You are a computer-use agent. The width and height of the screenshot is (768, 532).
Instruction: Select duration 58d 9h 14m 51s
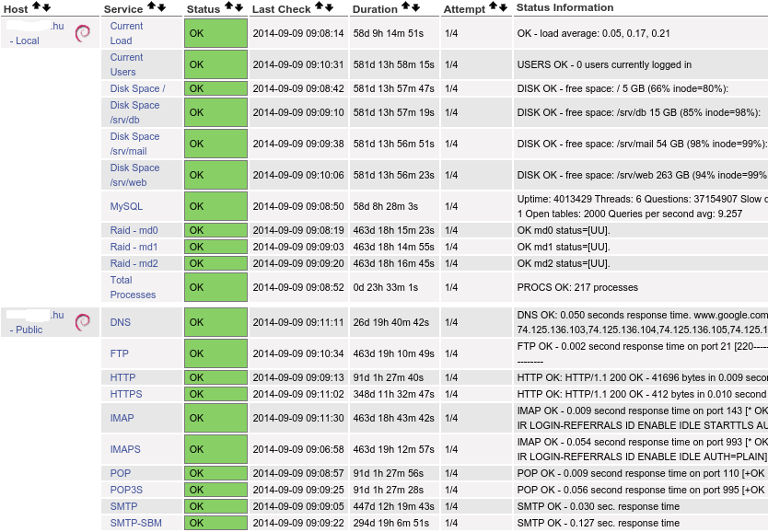point(389,33)
